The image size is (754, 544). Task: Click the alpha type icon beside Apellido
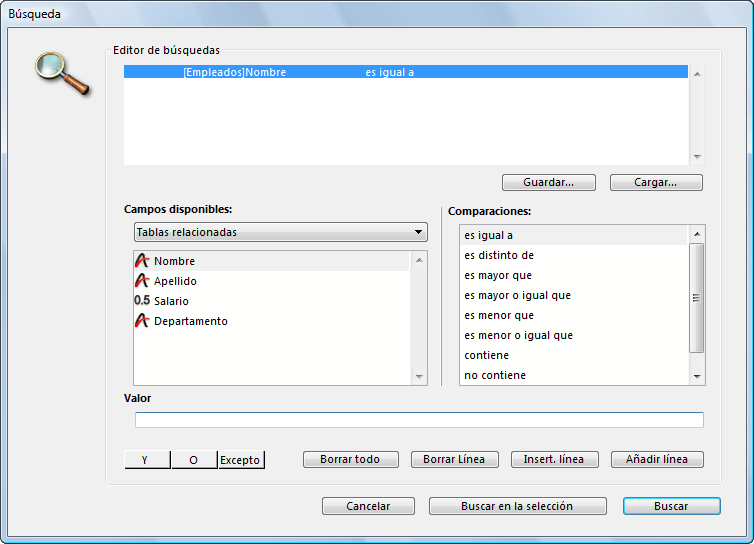[x=142, y=281]
